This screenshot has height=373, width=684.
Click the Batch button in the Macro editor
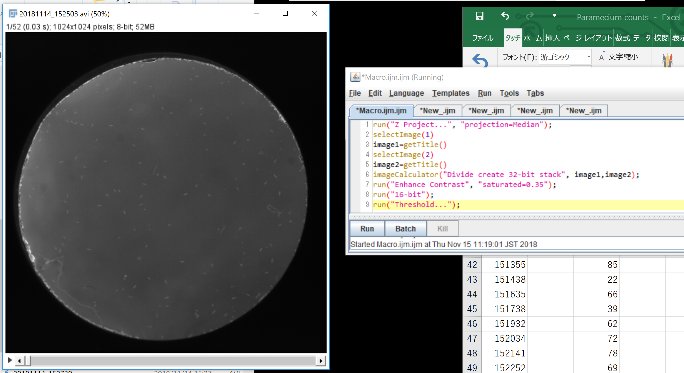click(x=406, y=229)
